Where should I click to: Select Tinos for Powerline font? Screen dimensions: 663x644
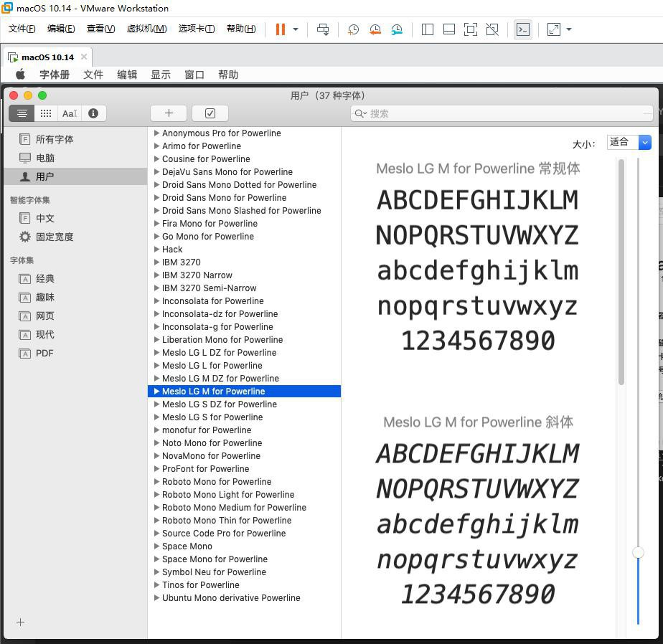coord(244,585)
